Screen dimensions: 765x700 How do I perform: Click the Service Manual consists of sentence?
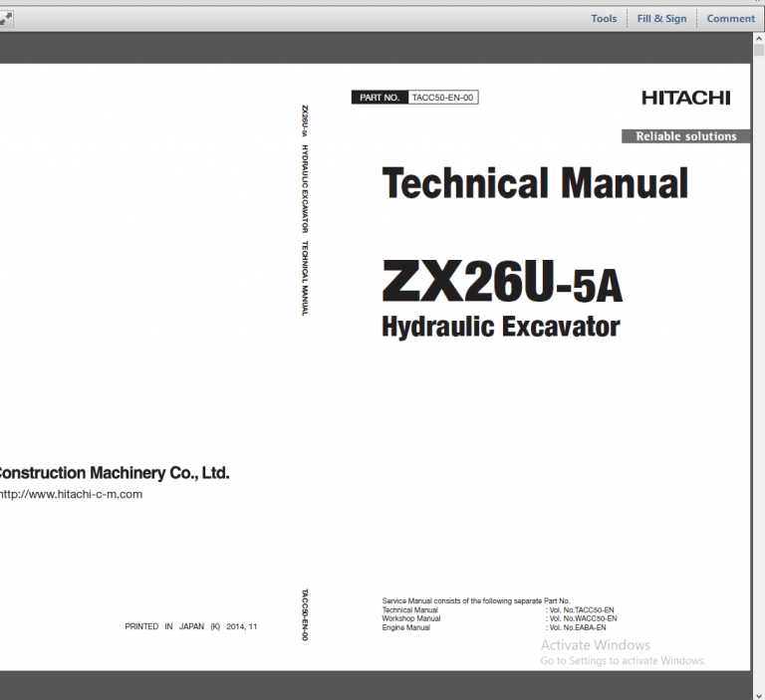click(x=476, y=601)
